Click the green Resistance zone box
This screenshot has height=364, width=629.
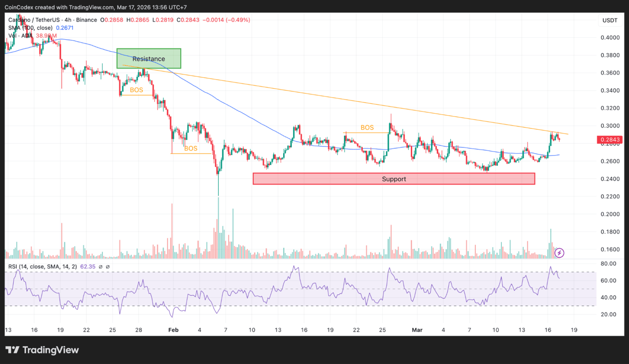coord(148,58)
